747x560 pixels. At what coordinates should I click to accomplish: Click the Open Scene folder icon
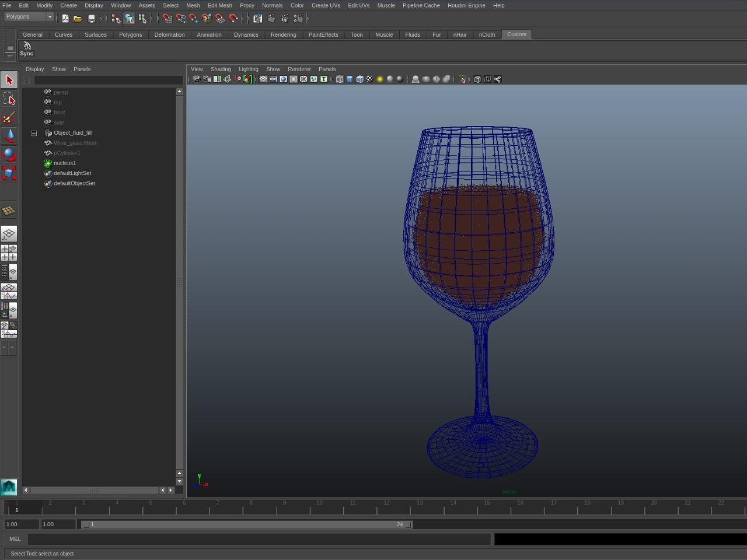(x=78, y=18)
